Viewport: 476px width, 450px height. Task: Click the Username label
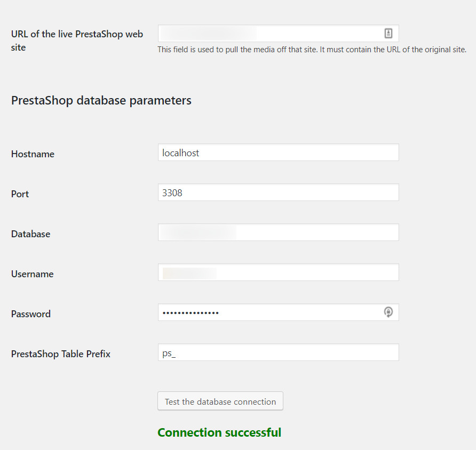pyautogui.click(x=33, y=274)
